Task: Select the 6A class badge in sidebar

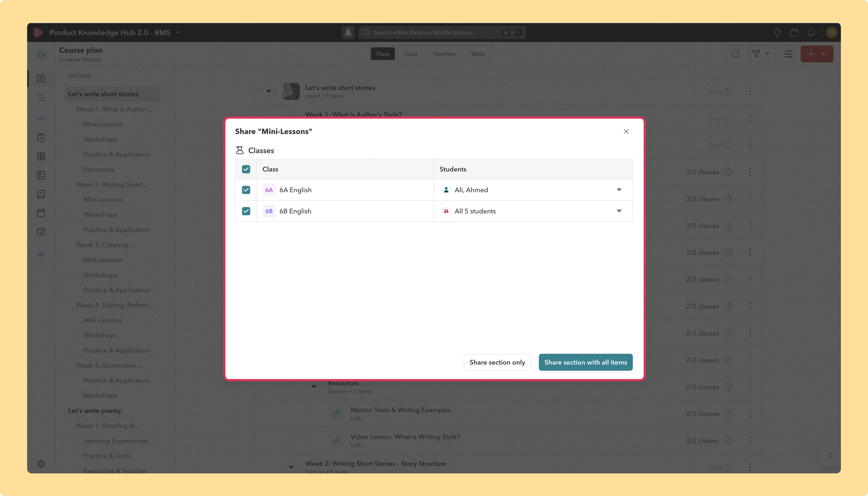Action: [x=41, y=118]
